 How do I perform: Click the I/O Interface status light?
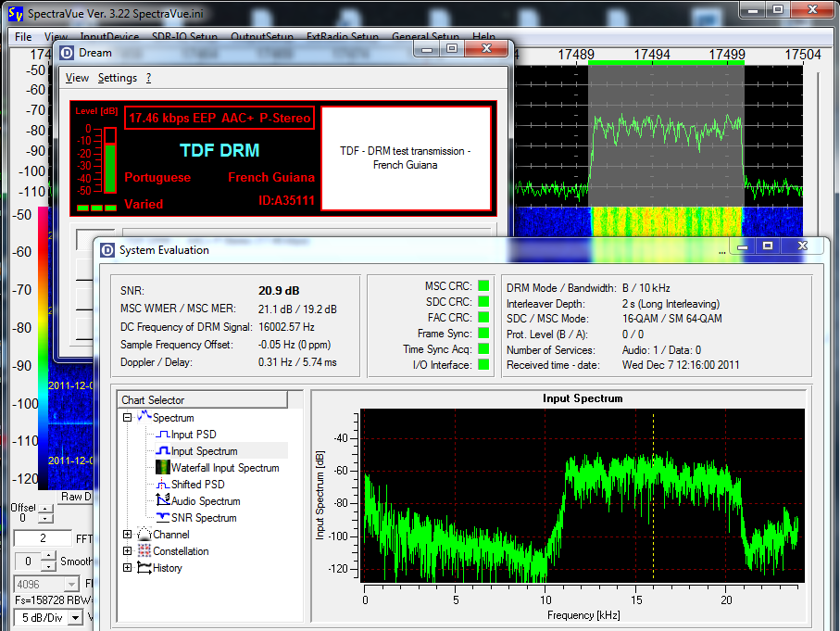(483, 365)
